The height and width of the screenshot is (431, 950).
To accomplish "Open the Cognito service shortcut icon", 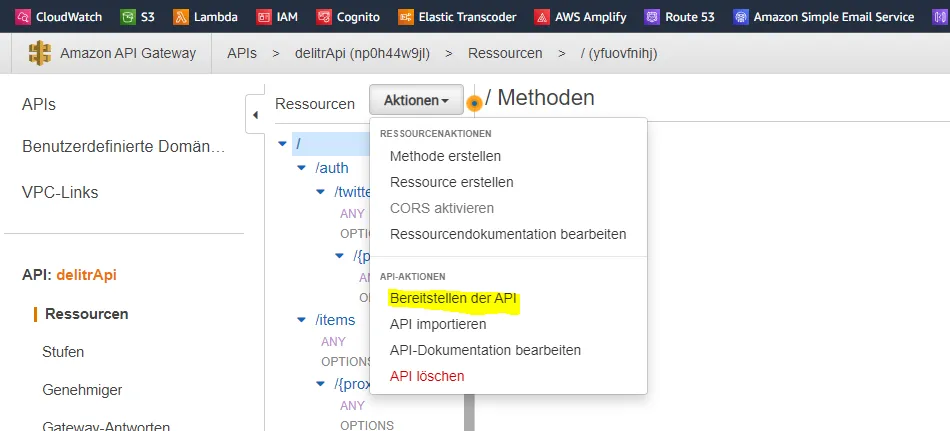I will pos(324,16).
